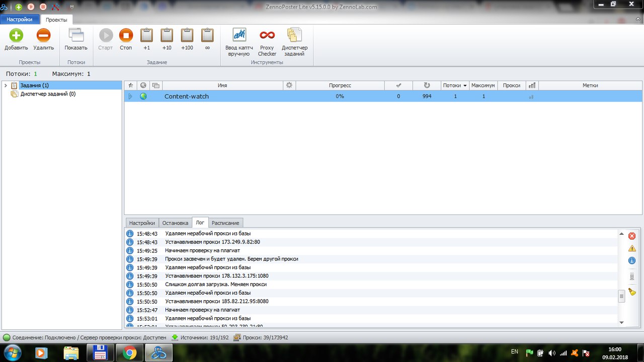Click the 994 remaining runs cell
644x362 pixels.
pos(427,96)
